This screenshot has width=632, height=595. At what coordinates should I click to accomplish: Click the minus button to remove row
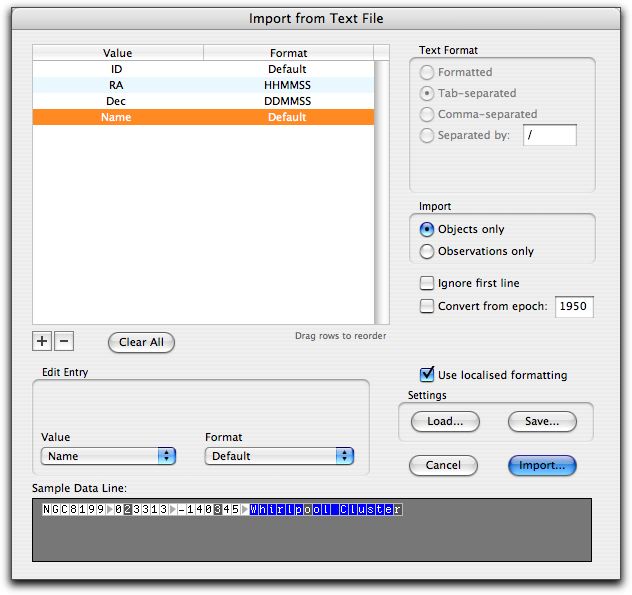pos(63,342)
